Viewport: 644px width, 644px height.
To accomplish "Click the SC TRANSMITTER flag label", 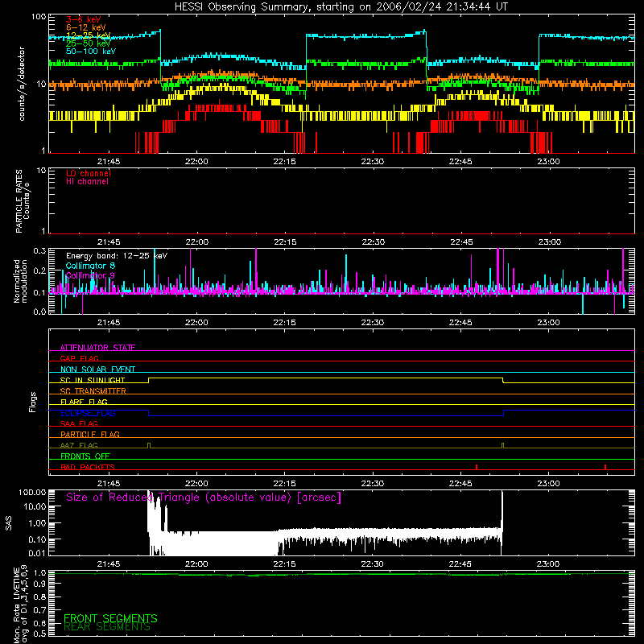I will click(93, 391).
